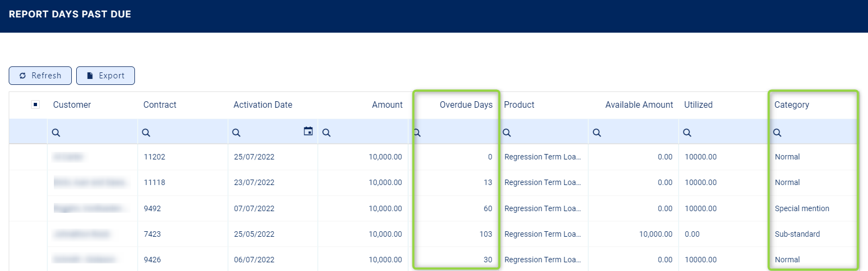868x271 pixels.
Task: Click the Special mention category cell
Action: [802, 208]
